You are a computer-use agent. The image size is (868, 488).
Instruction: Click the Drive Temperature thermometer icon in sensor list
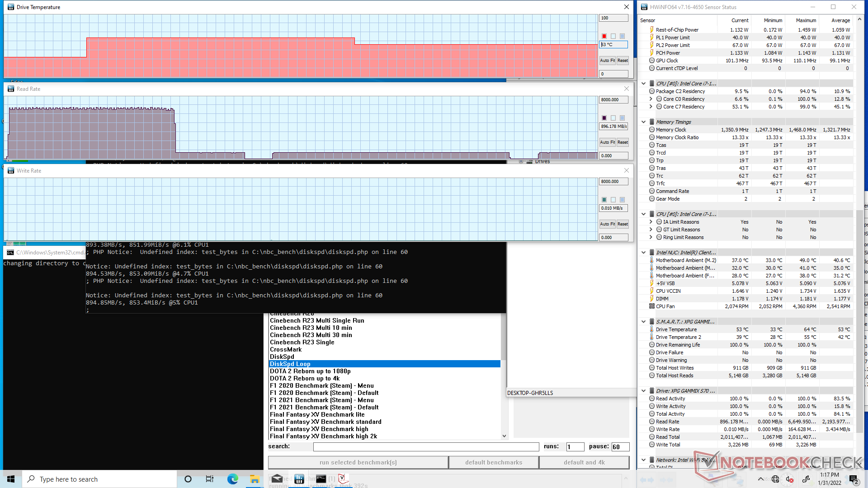pos(651,329)
